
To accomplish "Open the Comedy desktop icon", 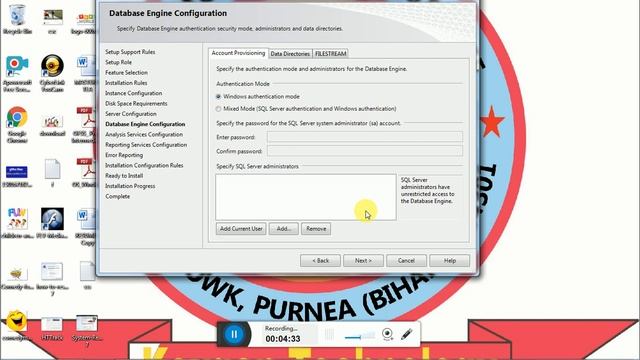I will pos(17,278).
